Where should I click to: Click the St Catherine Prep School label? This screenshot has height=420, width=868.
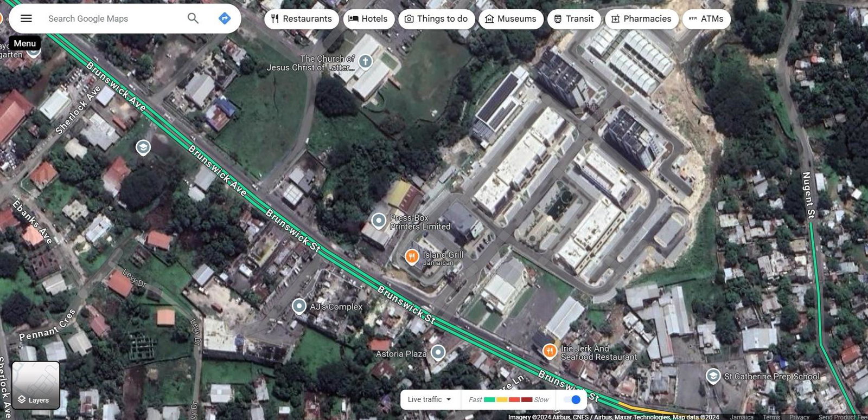[x=772, y=376]
